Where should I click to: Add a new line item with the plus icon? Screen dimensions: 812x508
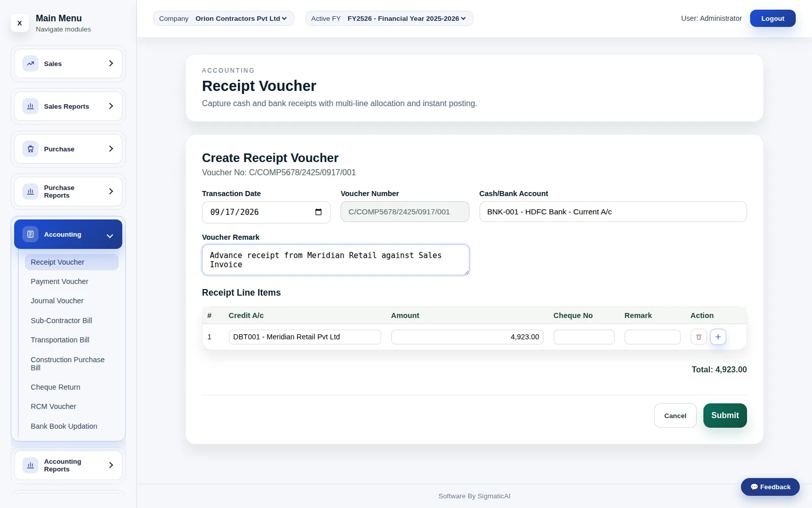coord(718,337)
